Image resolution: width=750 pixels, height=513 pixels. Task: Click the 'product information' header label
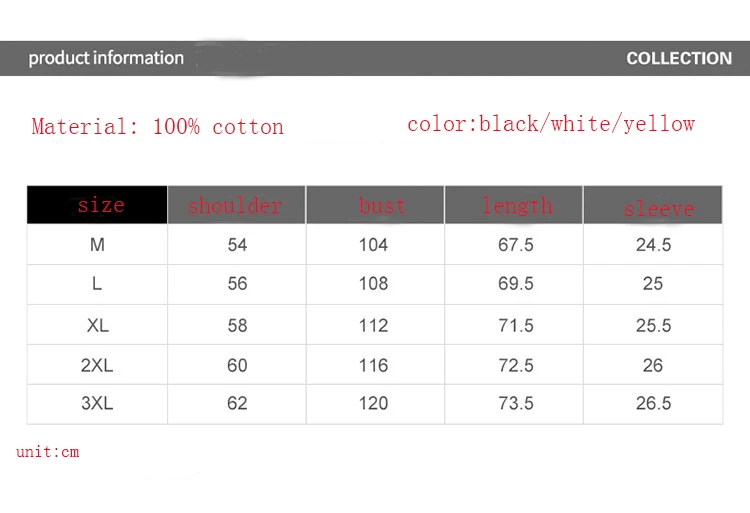click(x=106, y=58)
